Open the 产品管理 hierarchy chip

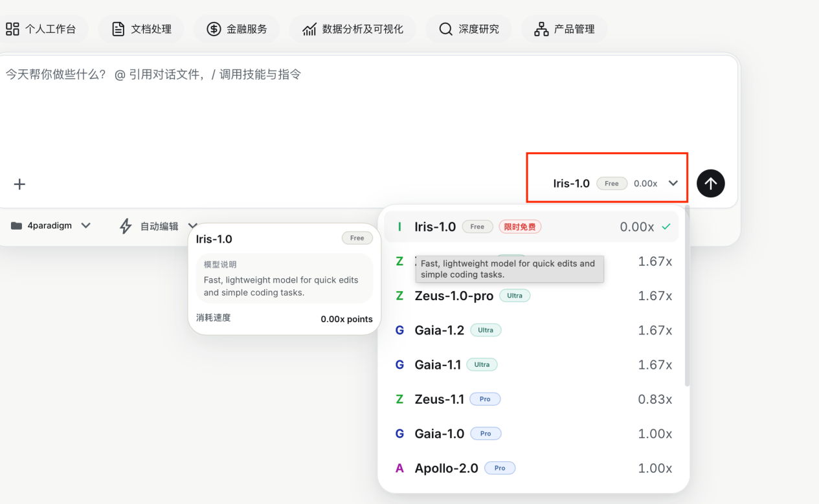pos(564,29)
